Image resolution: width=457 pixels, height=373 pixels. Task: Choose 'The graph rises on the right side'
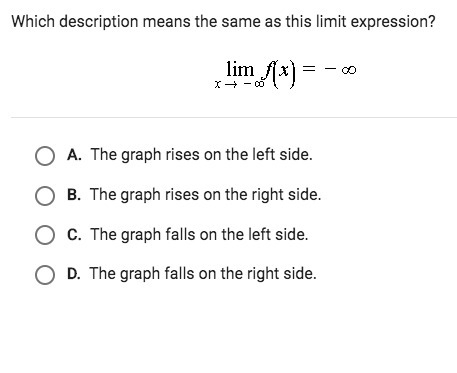(x=205, y=194)
